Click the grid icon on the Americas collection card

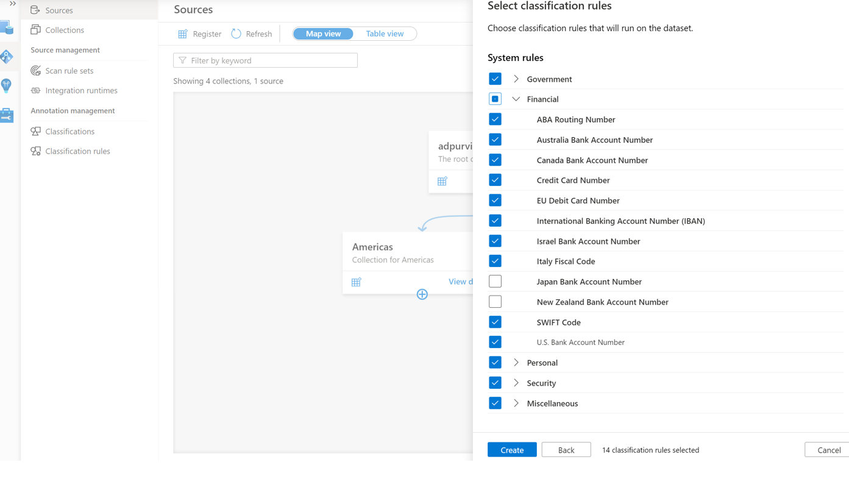click(356, 282)
